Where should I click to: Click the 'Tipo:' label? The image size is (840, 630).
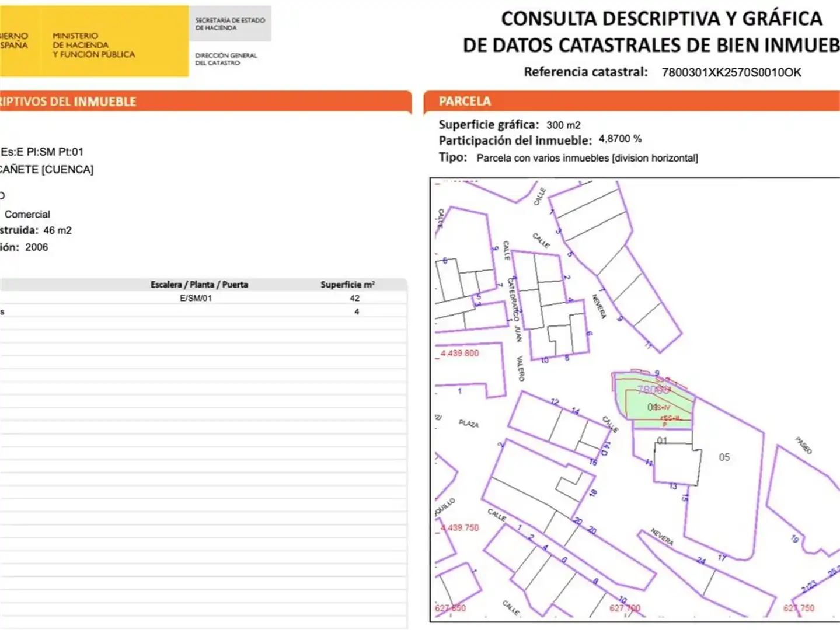453,157
